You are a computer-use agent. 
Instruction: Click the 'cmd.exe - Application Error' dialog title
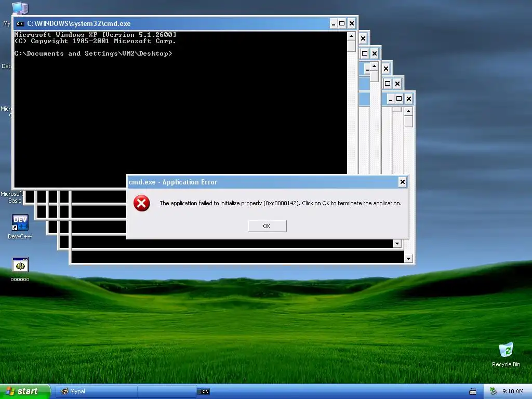172,182
